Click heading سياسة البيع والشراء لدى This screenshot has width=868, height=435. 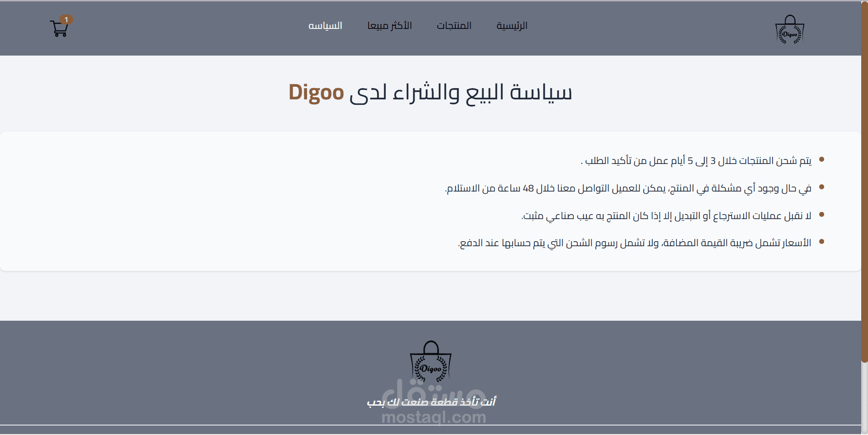pyautogui.click(x=461, y=93)
